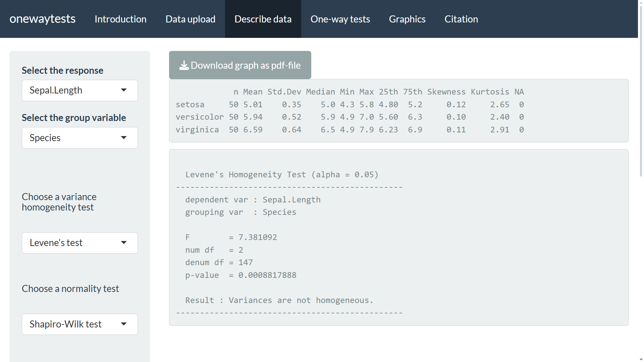Click the Choose a variance homogeneity test label
The height and width of the screenshot is (362, 644).
pos(59,202)
